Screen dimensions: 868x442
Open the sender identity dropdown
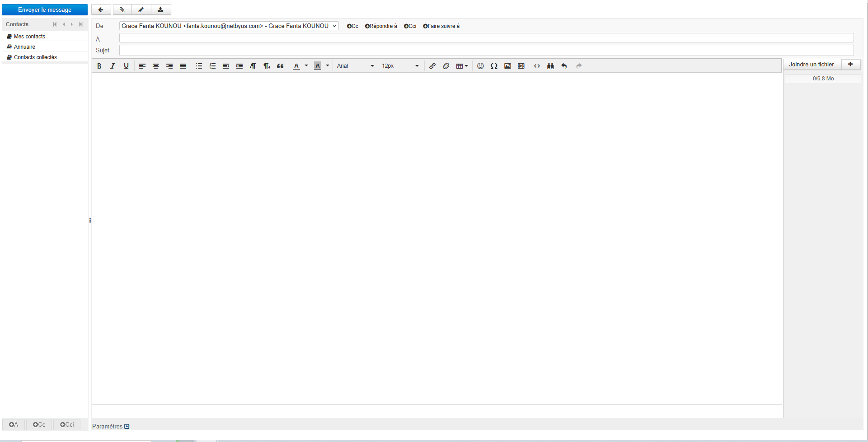click(229, 26)
